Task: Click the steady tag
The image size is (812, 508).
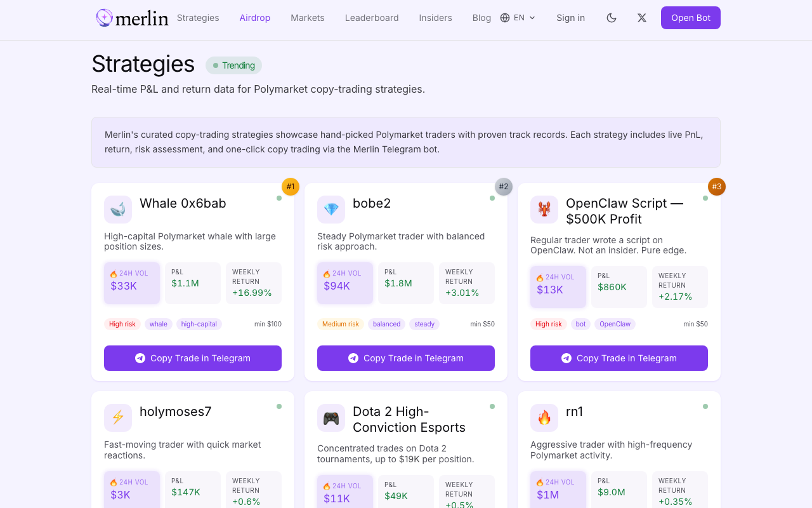Action: click(424, 324)
